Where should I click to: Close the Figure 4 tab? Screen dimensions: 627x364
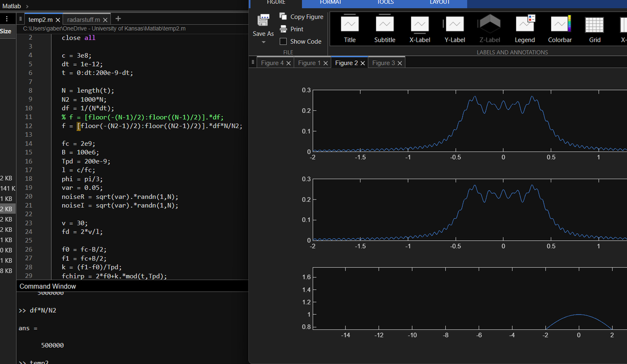click(288, 63)
